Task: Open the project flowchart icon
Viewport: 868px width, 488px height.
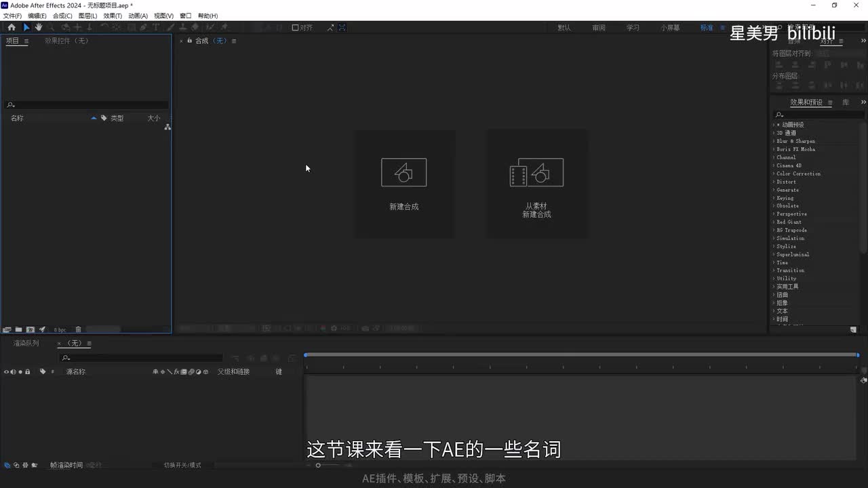Action: point(167,127)
